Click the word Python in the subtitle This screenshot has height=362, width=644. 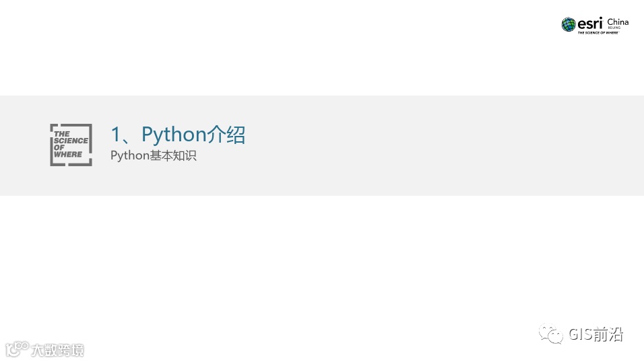coord(130,156)
